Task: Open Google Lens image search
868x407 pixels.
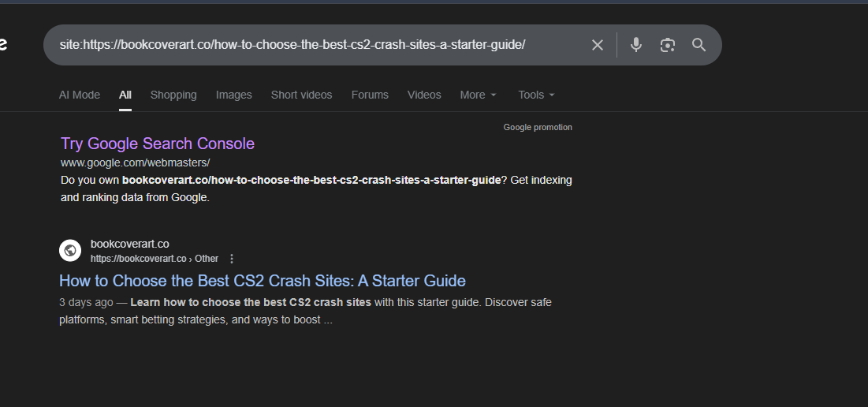Action: pos(668,45)
